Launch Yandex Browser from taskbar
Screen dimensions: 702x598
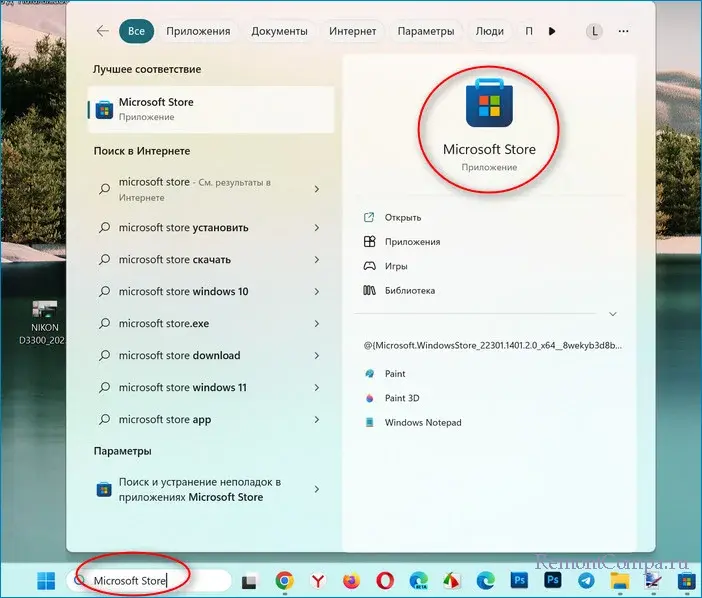tap(317, 581)
